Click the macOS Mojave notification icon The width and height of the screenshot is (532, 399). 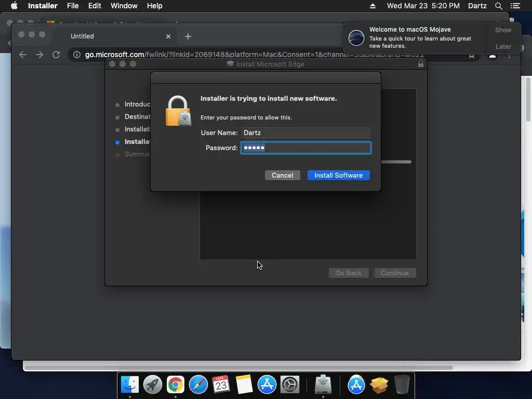(x=356, y=37)
